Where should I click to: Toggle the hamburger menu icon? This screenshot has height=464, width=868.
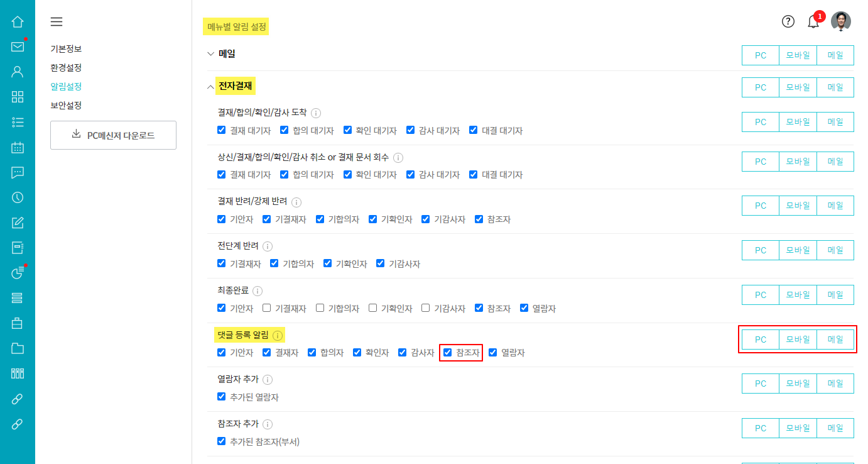(x=57, y=22)
